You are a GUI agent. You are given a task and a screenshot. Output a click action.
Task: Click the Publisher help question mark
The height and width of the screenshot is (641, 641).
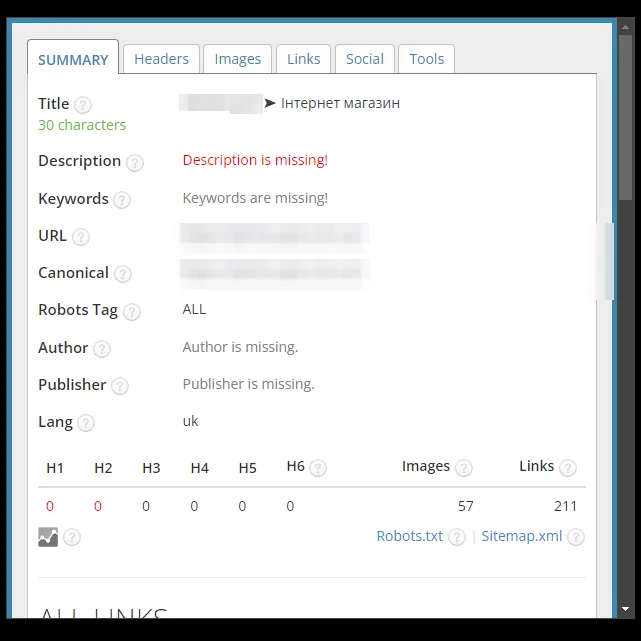[120, 386]
